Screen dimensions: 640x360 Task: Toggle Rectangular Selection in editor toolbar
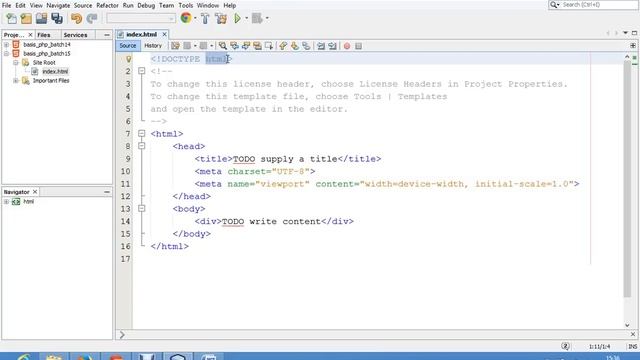click(x=269, y=46)
